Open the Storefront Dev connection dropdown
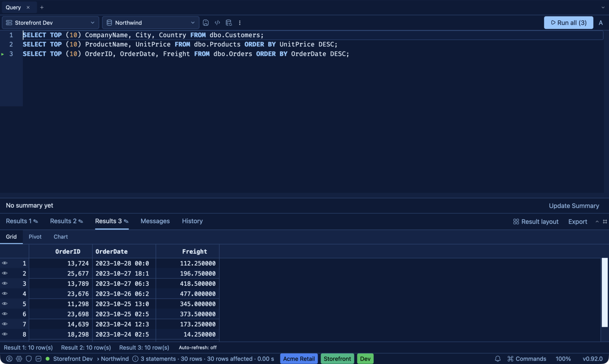Image resolution: width=609 pixels, height=364 pixels. (50, 23)
